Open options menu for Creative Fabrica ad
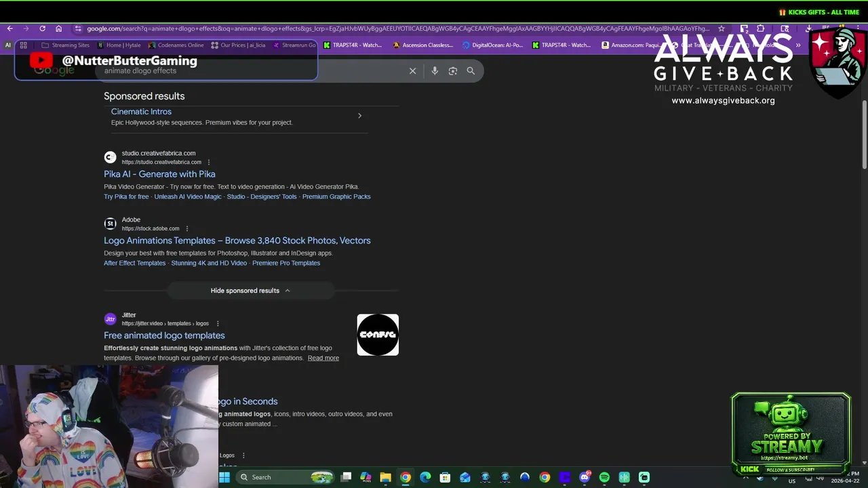Viewport: 868px width, 488px height. 209,162
